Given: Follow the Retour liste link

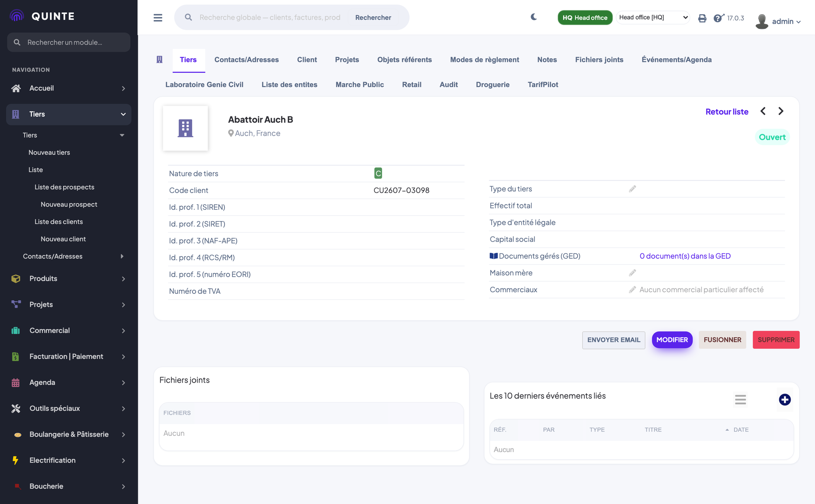Looking at the screenshot, I should [x=727, y=111].
